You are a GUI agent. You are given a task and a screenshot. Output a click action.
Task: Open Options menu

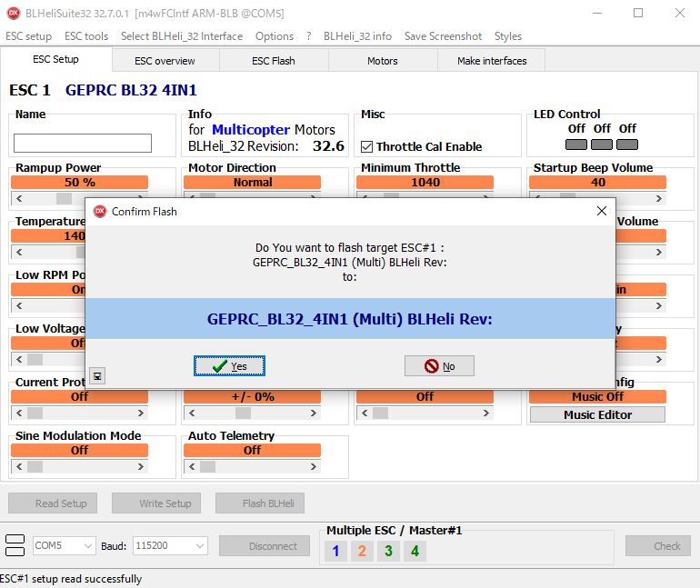275,36
